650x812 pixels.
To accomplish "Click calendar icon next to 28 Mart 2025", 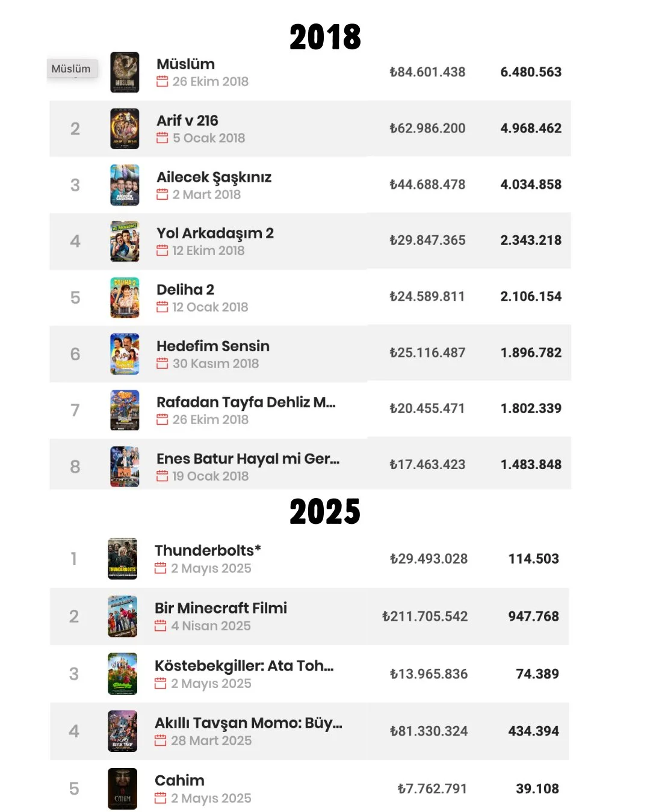I will 161,740.
